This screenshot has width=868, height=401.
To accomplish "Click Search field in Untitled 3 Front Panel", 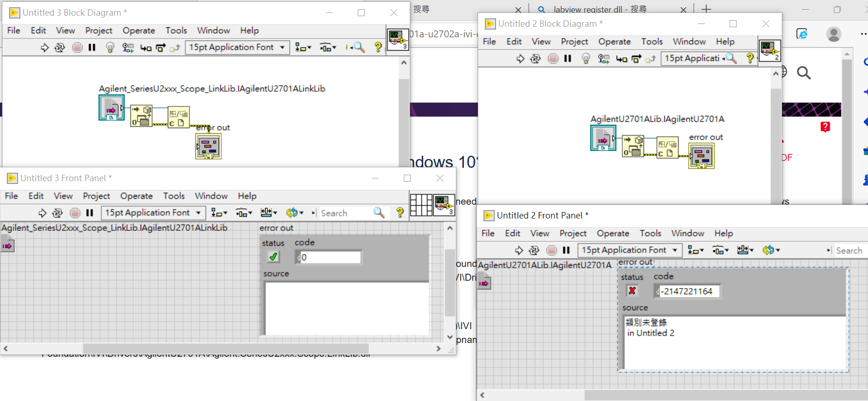I will coord(347,213).
